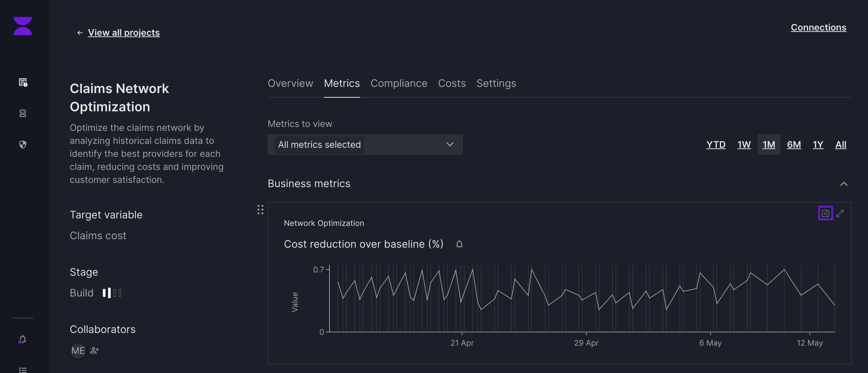868x373 pixels.
Task: Open the Connections page
Action: coord(818,27)
